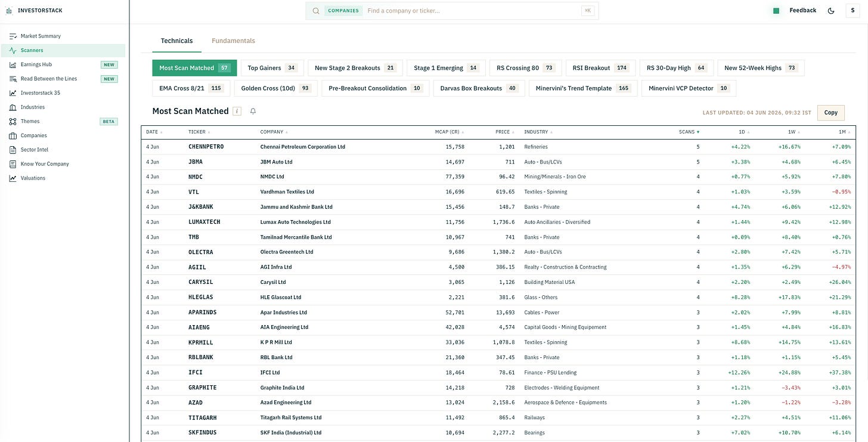Click the Read Between the Lines icon
The image size is (868, 442).
pos(13,79)
